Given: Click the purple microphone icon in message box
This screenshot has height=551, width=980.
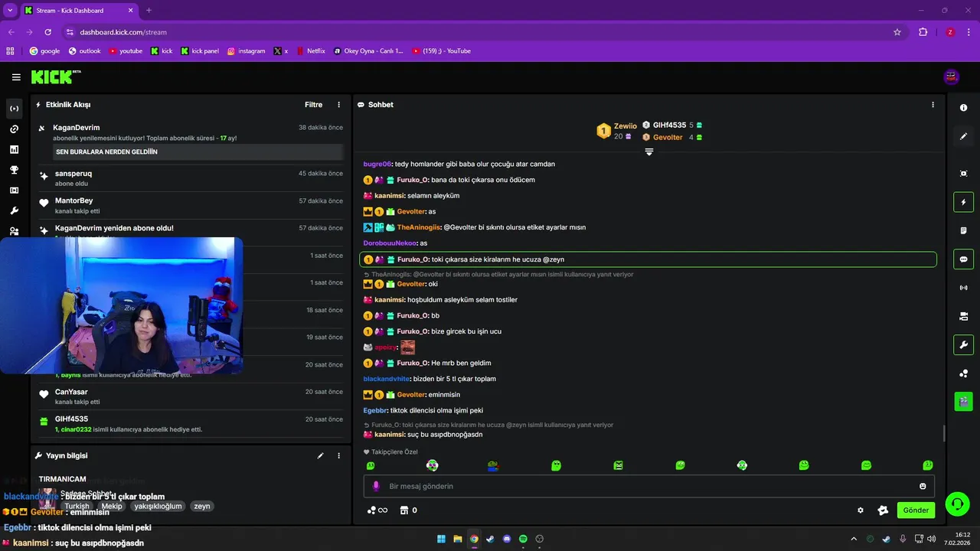Looking at the screenshot, I should [x=376, y=486].
